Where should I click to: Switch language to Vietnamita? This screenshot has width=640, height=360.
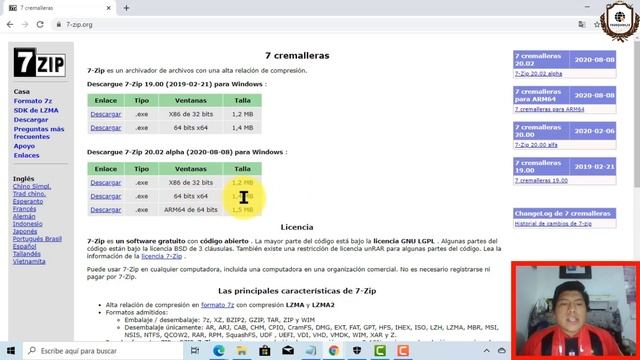[x=29, y=261]
